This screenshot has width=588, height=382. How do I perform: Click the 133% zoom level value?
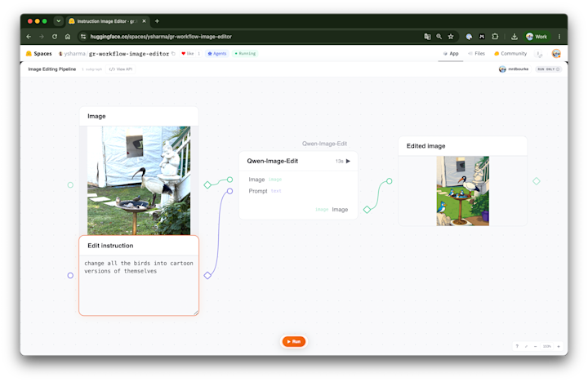(x=546, y=346)
